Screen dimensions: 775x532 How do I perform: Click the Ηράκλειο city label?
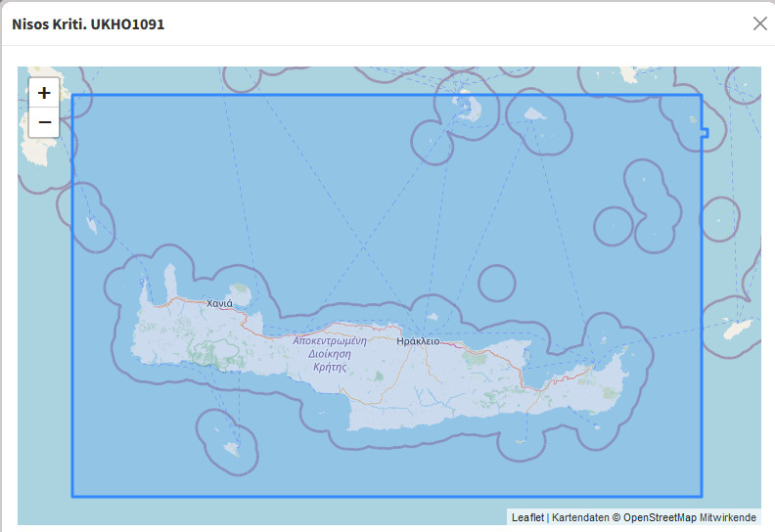point(418,341)
